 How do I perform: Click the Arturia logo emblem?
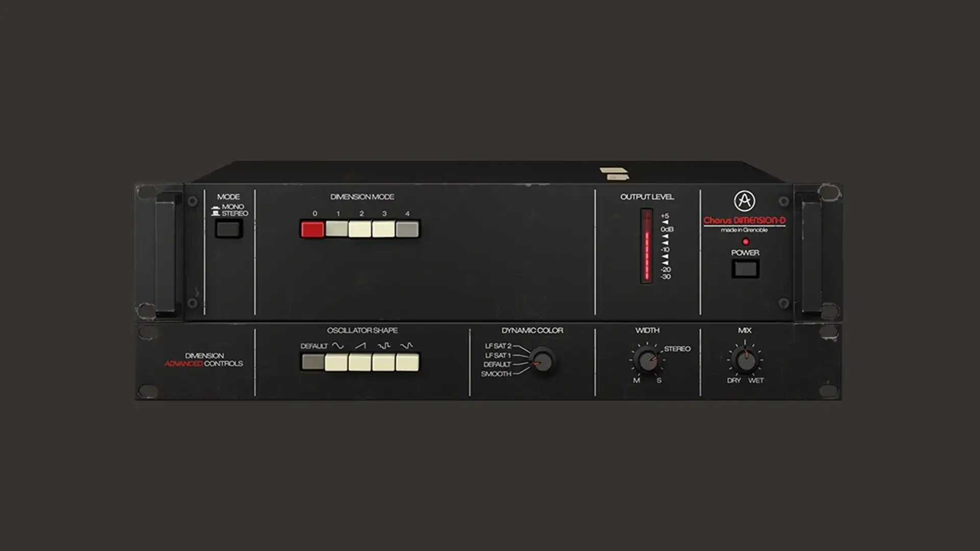[x=744, y=201]
